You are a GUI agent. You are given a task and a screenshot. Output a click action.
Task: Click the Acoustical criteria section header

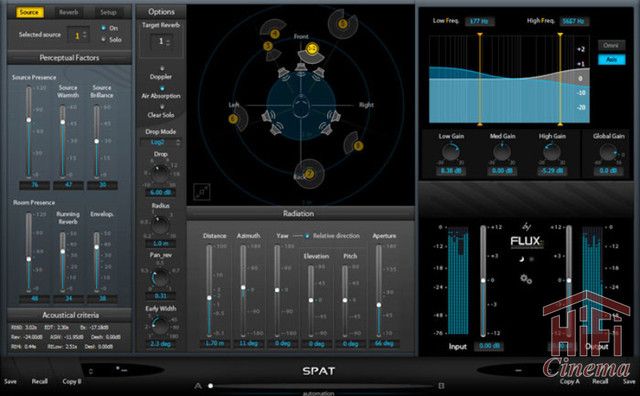[x=70, y=315]
